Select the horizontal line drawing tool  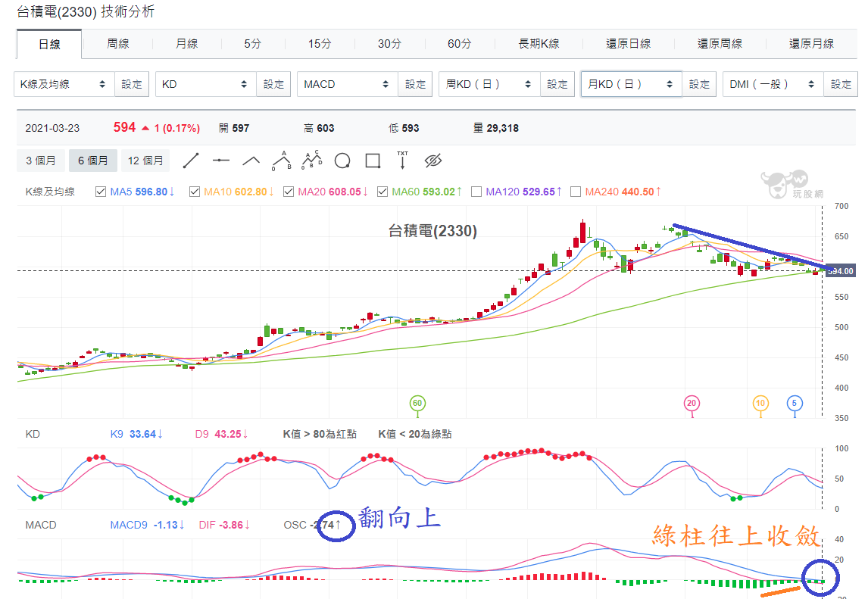click(x=221, y=161)
